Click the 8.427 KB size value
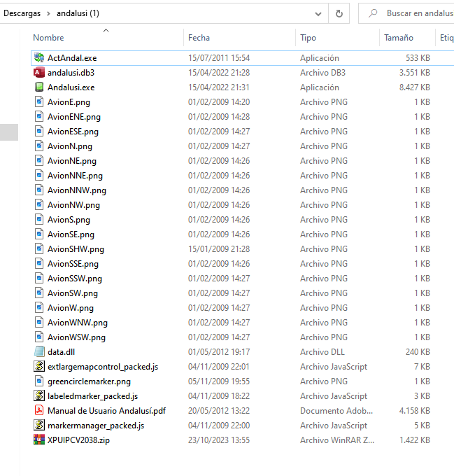Image resolution: width=454 pixels, height=476 pixels. point(415,87)
